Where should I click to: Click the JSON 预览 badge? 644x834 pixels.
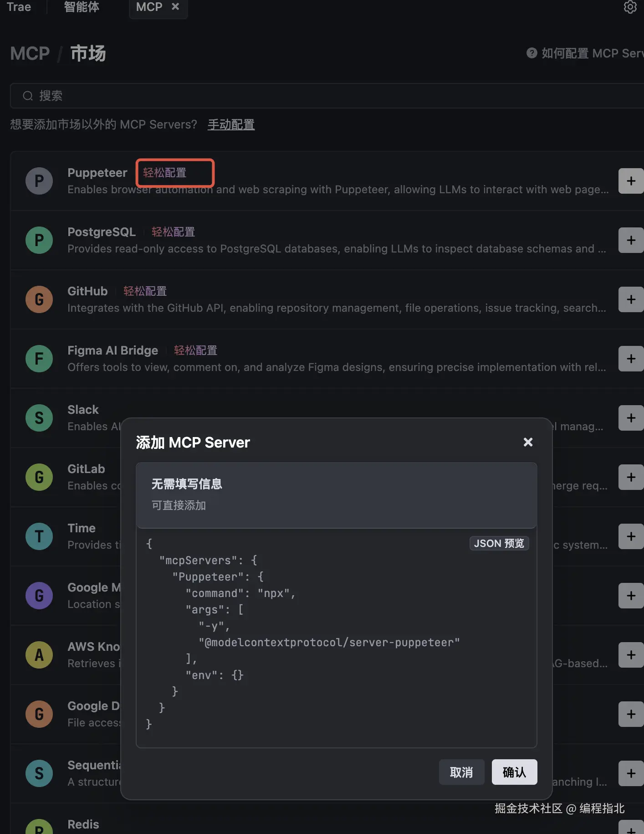499,543
